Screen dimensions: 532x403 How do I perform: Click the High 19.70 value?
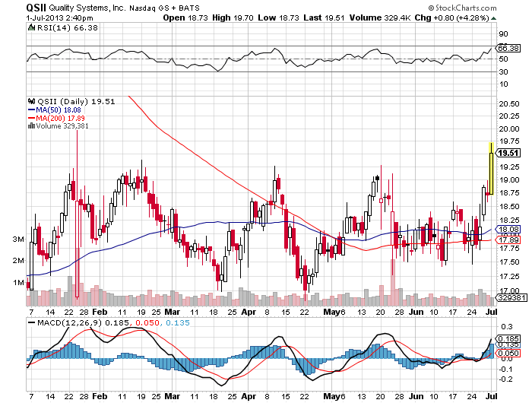point(233,18)
